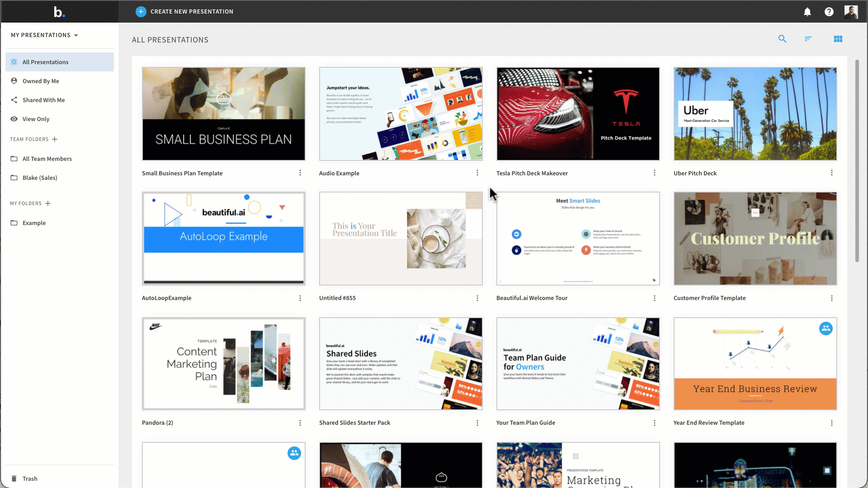Click the Shared Slides Starter Pack title
This screenshot has width=868, height=488.
[x=354, y=423]
